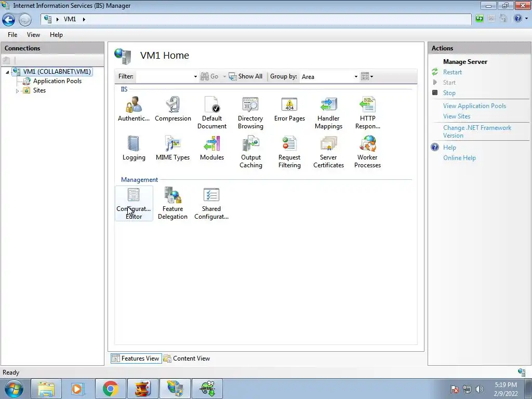Image resolution: width=532 pixels, height=399 pixels.
Task: Click the Go filter button
Action: tap(209, 76)
